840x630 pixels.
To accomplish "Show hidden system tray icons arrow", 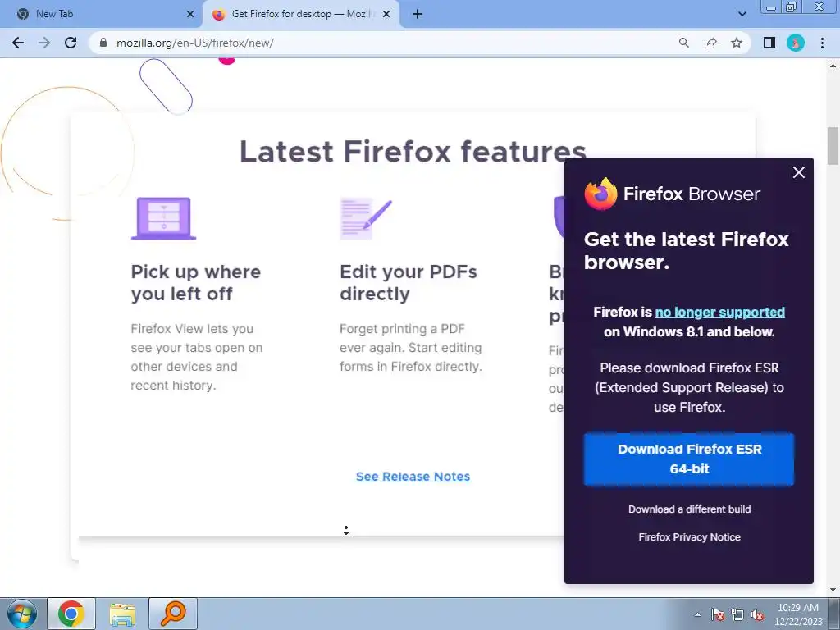I will click(x=697, y=615).
